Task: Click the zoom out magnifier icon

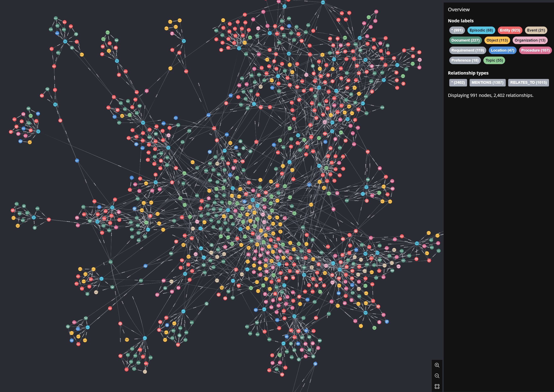Action: 437,376
